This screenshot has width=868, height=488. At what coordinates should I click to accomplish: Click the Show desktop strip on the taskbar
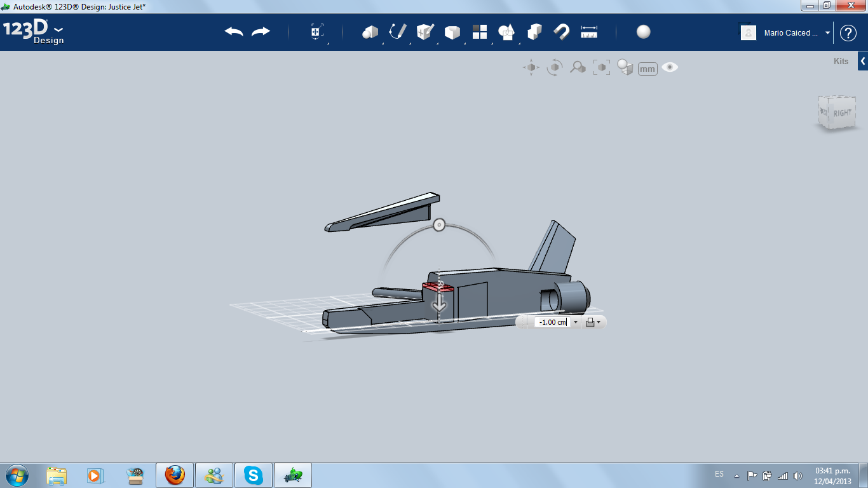864,475
